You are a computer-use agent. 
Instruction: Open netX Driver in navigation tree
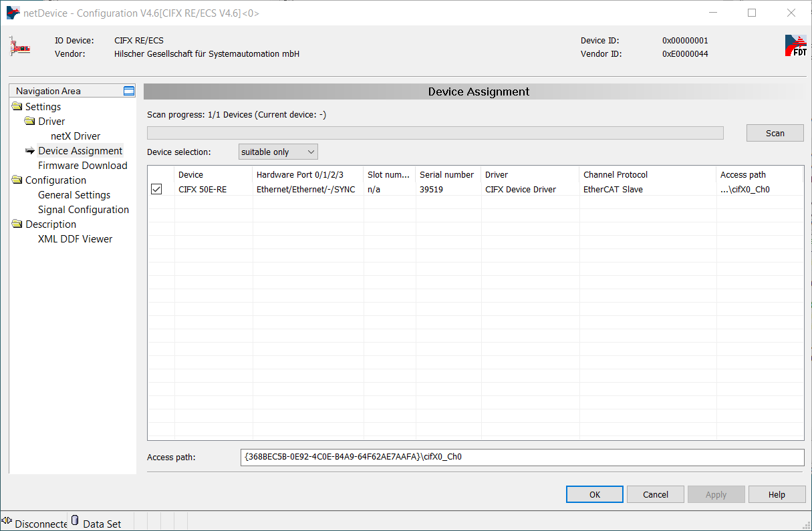tap(76, 136)
